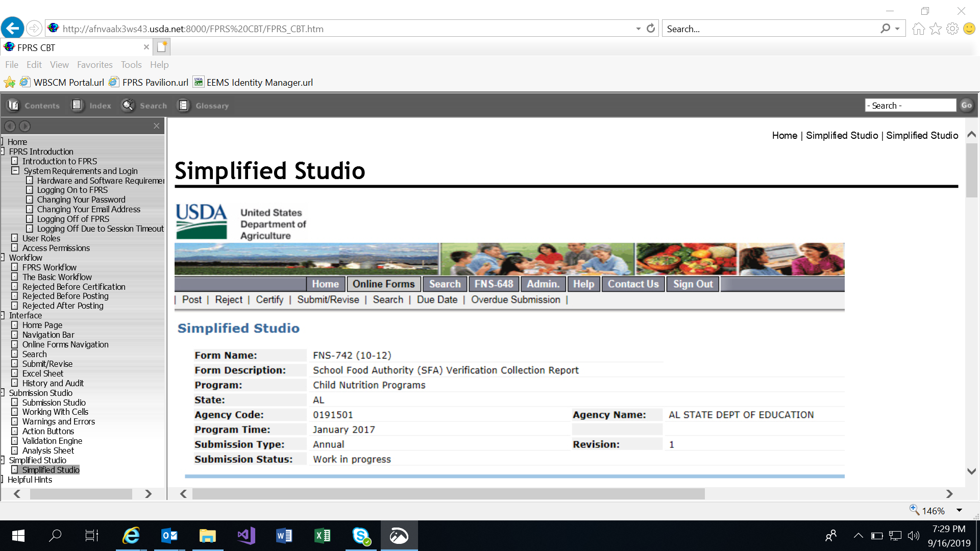Open the Validation Engine topic
The image size is (980, 551).
[52, 441]
